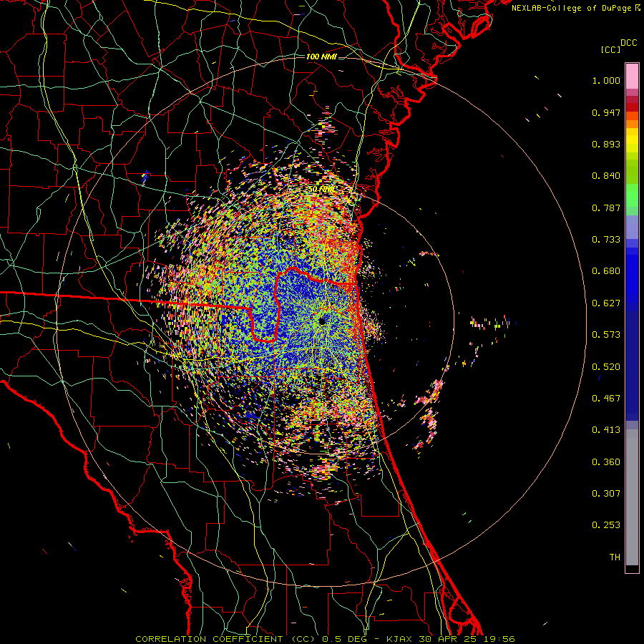Pick the pink swatch at the color bar top
644x644 pixels.
click(632, 76)
